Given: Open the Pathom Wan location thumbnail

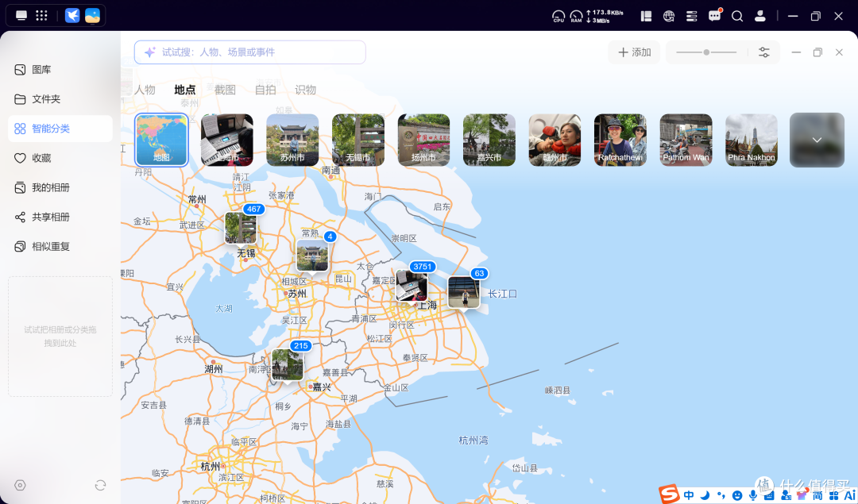Looking at the screenshot, I should pos(686,140).
